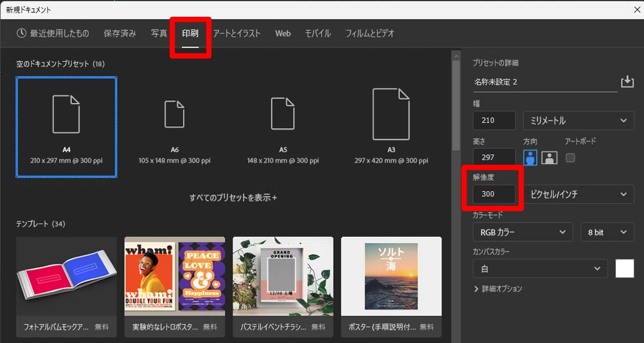
Task: Open the 8 bit depth dropdown
Action: pyautogui.click(x=607, y=232)
